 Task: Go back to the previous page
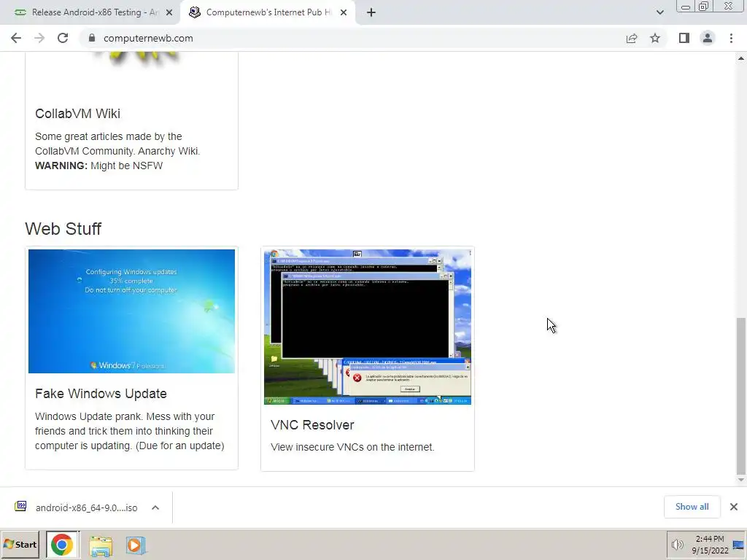16,38
